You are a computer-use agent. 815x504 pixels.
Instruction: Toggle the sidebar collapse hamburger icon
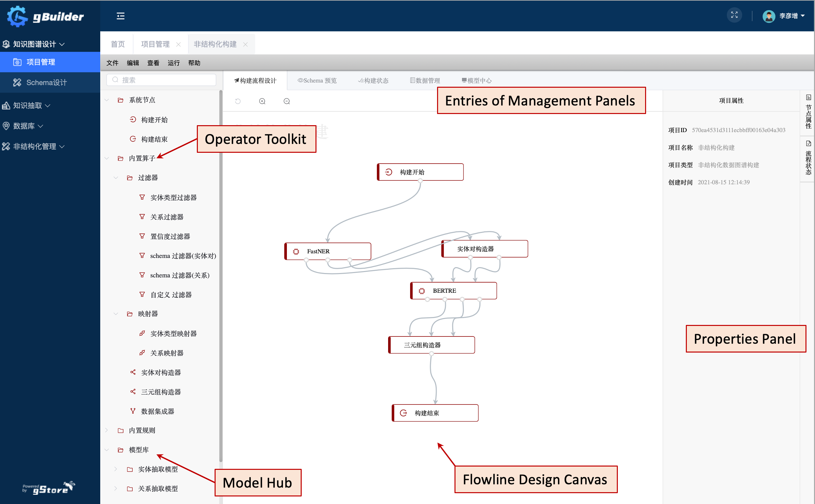pos(120,16)
